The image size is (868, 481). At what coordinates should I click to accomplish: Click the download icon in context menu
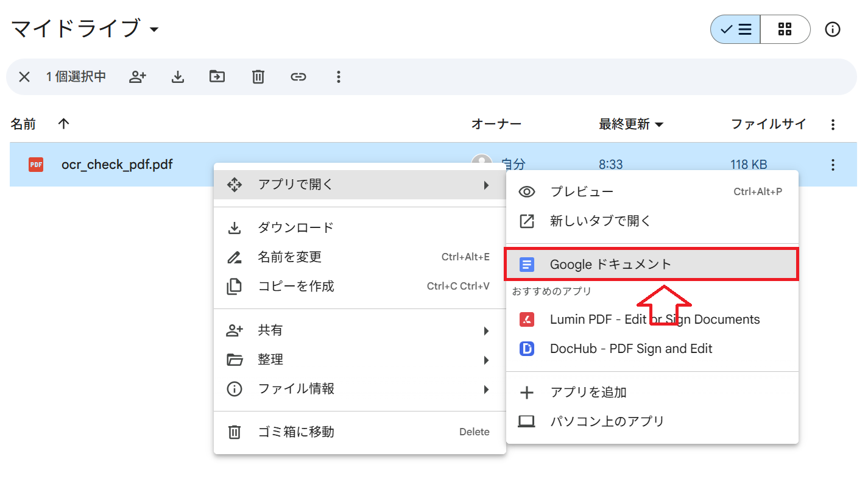coord(235,228)
